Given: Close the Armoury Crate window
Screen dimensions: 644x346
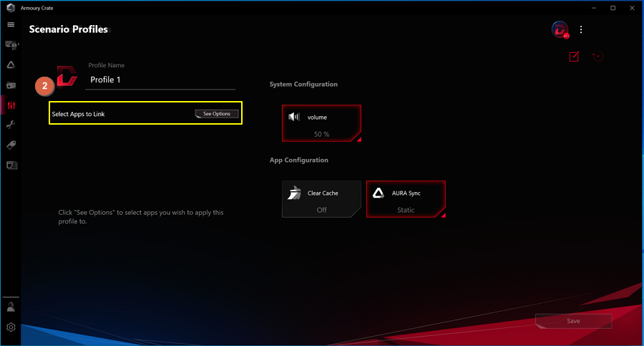Looking at the screenshot, I should tap(632, 8).
